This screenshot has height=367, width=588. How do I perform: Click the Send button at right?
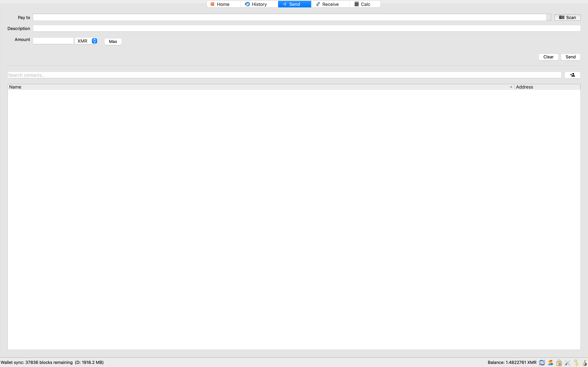[x=570, y=57]
